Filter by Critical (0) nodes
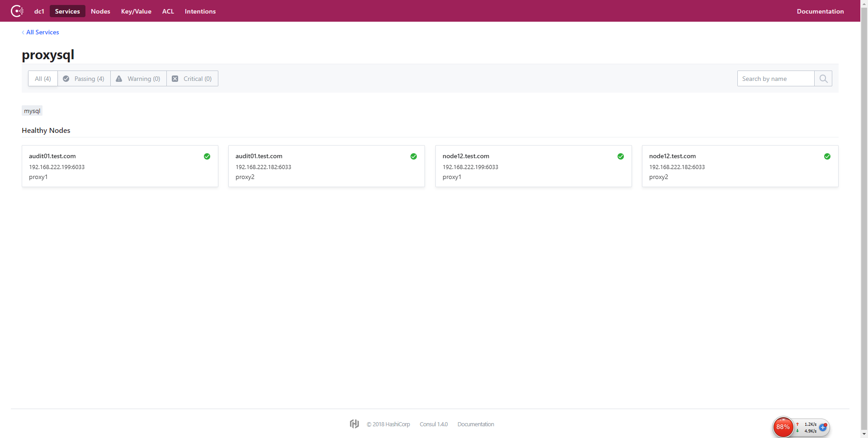 [193, 79]
